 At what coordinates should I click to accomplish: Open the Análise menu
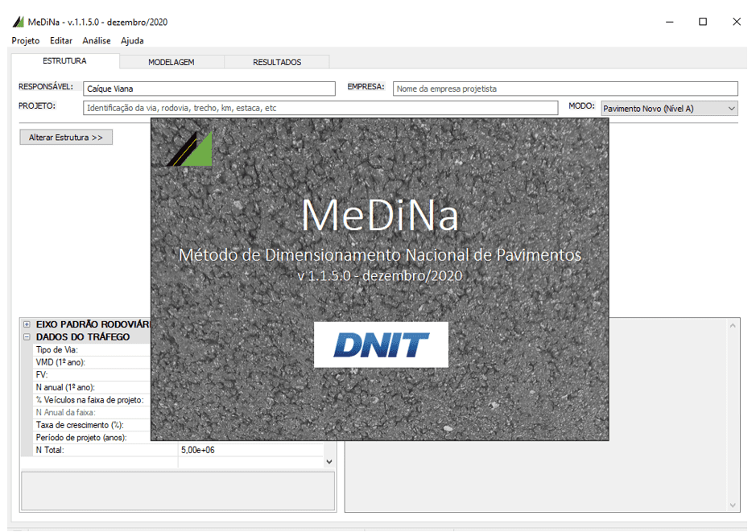(x=97, y=41)
